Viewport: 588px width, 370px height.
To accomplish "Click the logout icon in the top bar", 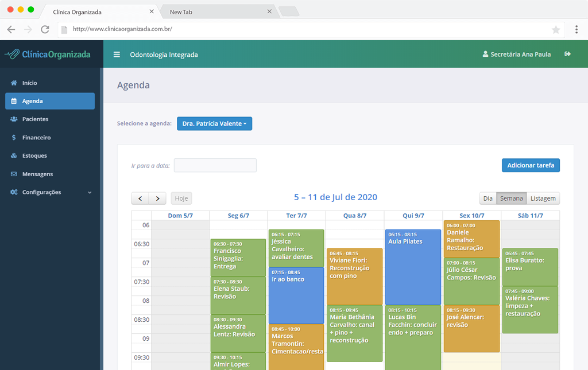I will (x=567, y=53).
